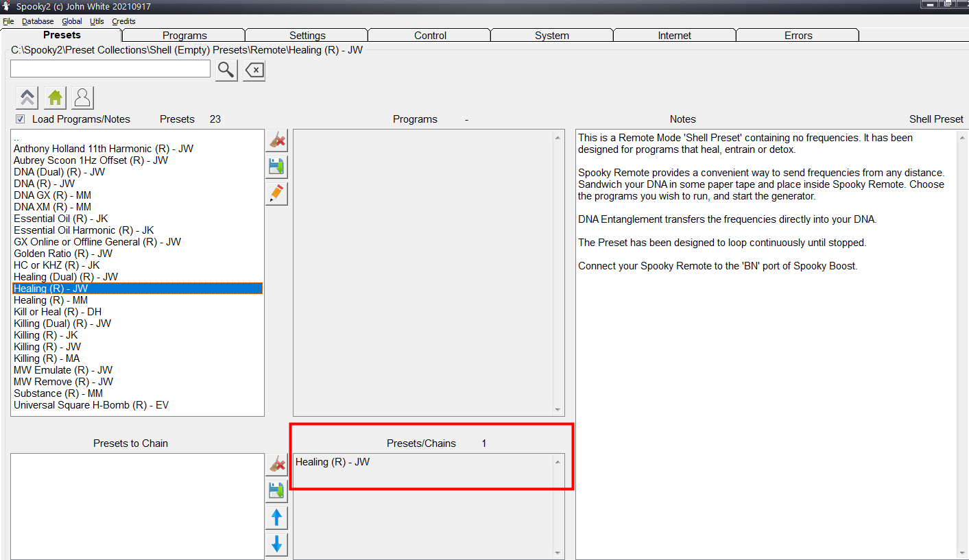Click the pencil edit icon

(276, 194)
